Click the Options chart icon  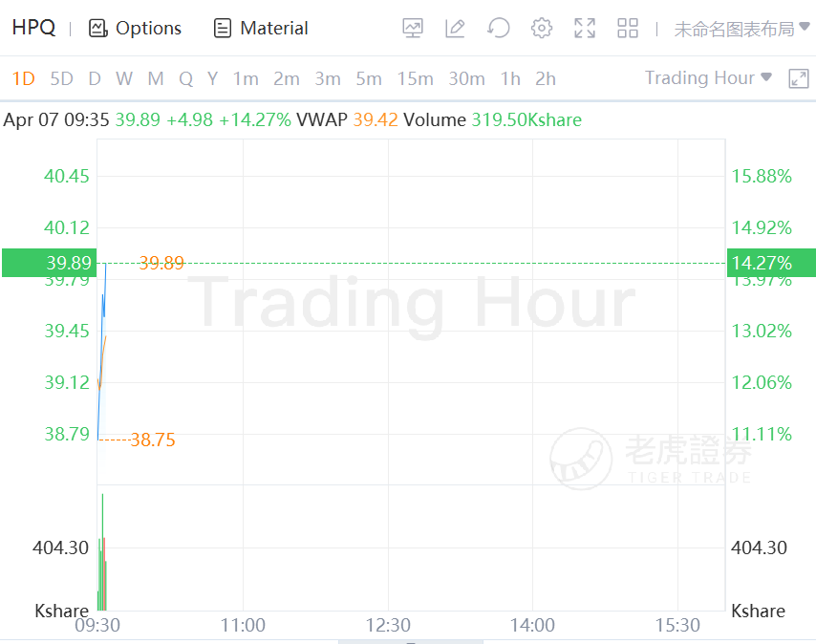click(97, 29)
